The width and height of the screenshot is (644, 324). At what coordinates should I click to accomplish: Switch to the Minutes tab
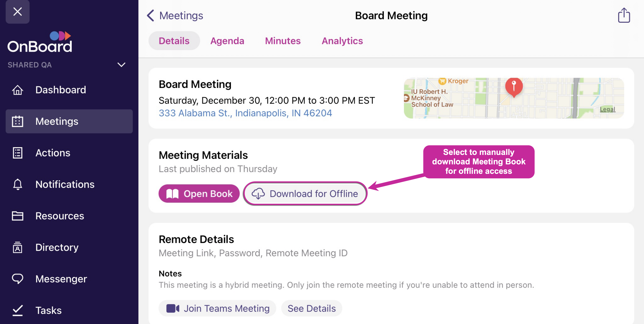pyautogui.click(x=283, y=41)
